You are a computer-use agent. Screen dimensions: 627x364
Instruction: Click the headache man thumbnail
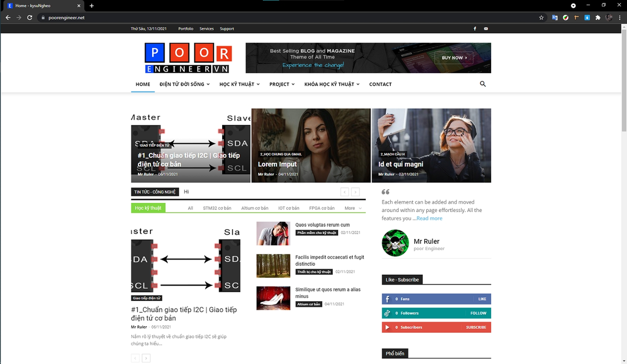point(273,233)
